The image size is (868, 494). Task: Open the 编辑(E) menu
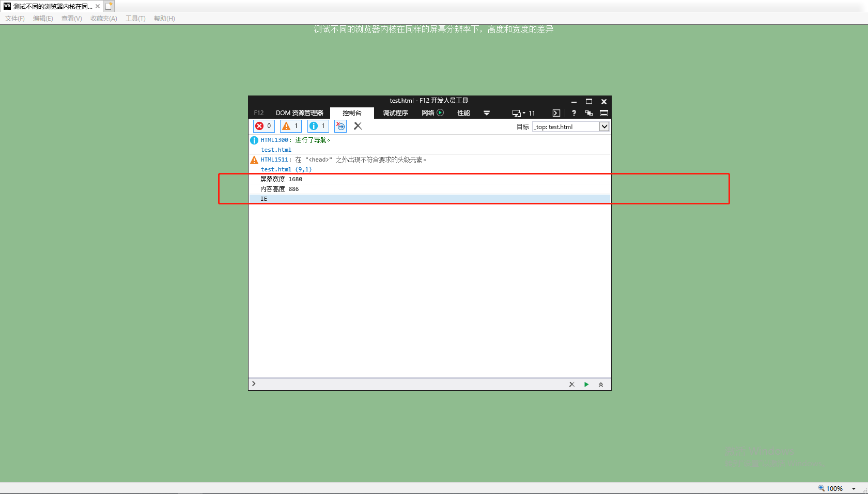point(43,19)
